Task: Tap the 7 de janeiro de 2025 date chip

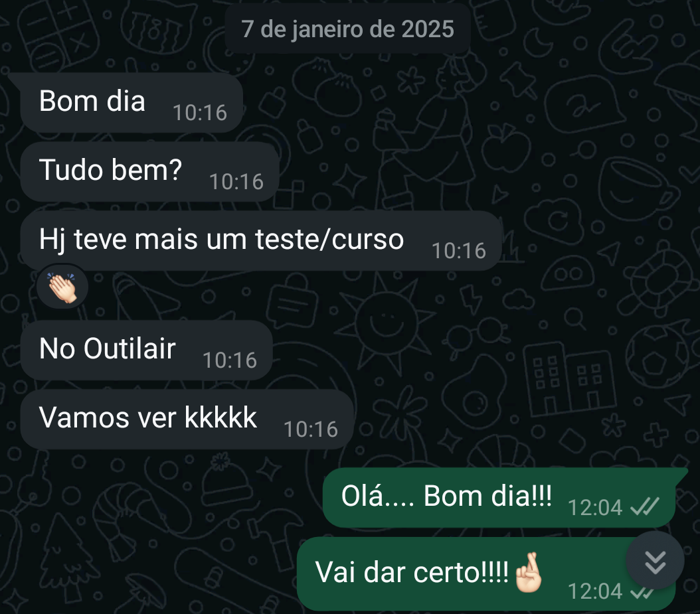Action: point(348,29)
